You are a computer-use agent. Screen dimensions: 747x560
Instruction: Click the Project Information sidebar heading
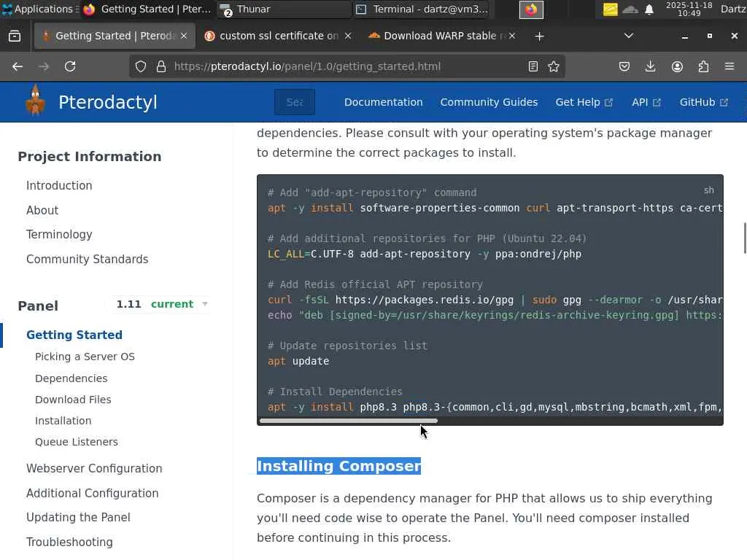coord(90,157)
